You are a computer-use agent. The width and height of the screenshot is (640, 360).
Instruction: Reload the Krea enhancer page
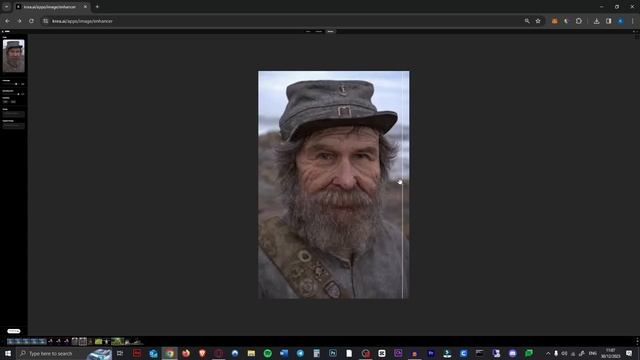pos(31,21)
